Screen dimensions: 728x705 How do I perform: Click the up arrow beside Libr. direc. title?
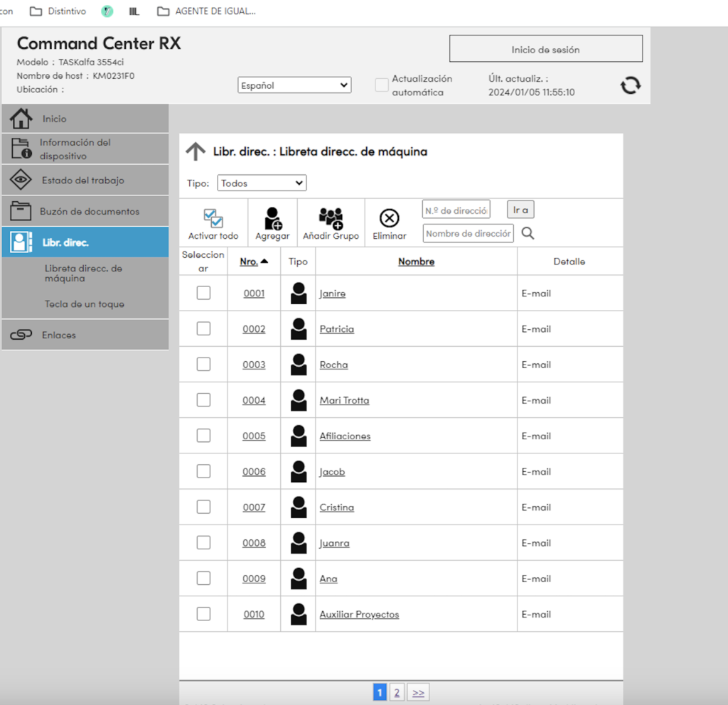(x=196, y=151)
